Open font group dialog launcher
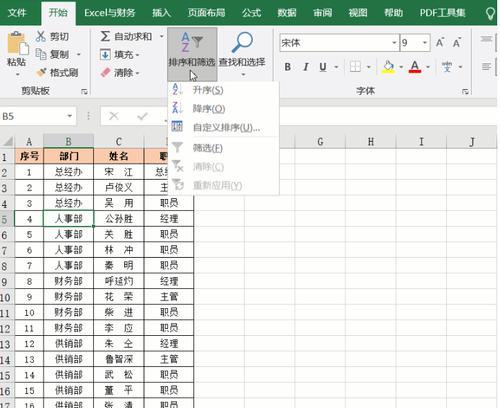Image resolution: width=500 pixels, height=408 pixels. pos(465,91)
